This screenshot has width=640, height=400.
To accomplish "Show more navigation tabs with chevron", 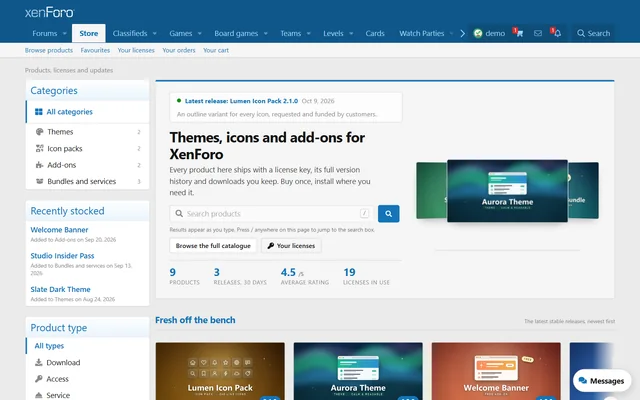I will pos(462,33).
